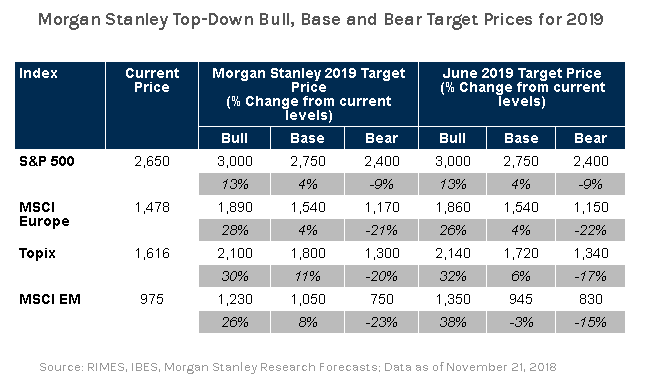Select S&P 500 current price 2,650
Image resolution: width=660 pixels, height=386 pixels.
pyautogui.click(x=152, y=161)
